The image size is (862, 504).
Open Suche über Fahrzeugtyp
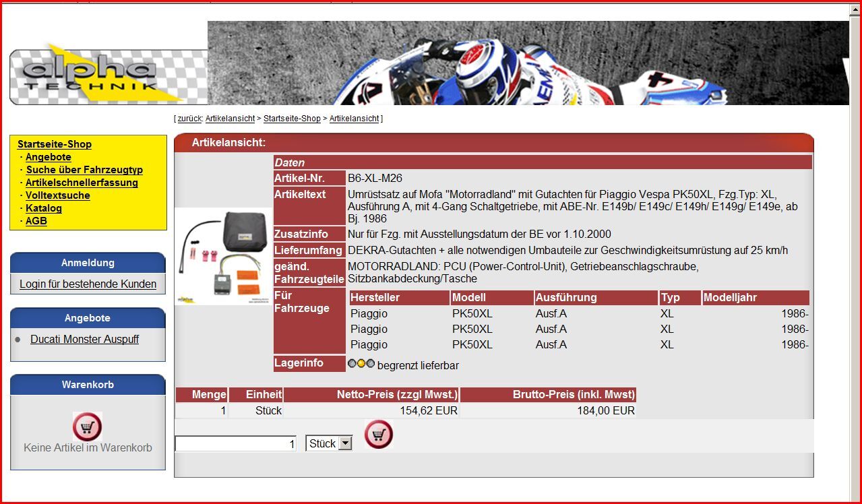click(x=84, y=170)
